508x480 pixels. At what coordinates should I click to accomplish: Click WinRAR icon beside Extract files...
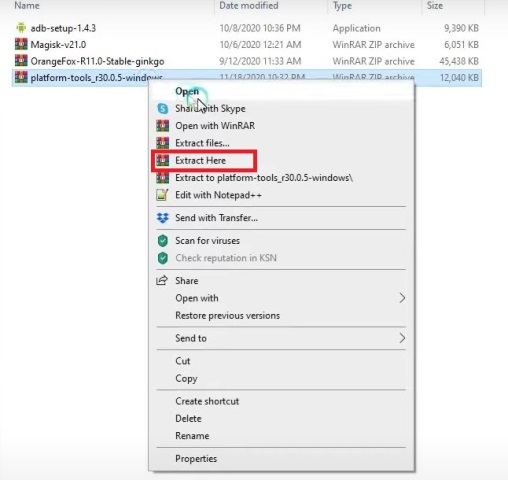point(163,143)
